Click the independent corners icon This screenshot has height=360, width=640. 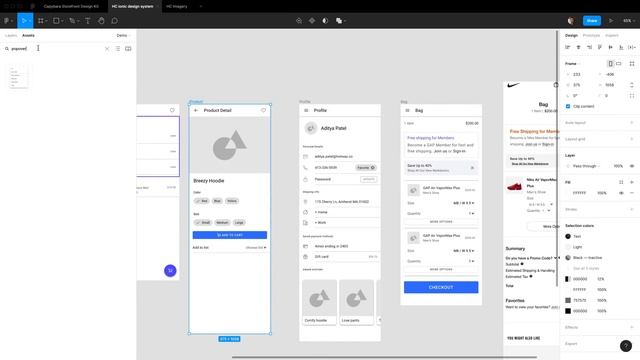click(632, 96)
